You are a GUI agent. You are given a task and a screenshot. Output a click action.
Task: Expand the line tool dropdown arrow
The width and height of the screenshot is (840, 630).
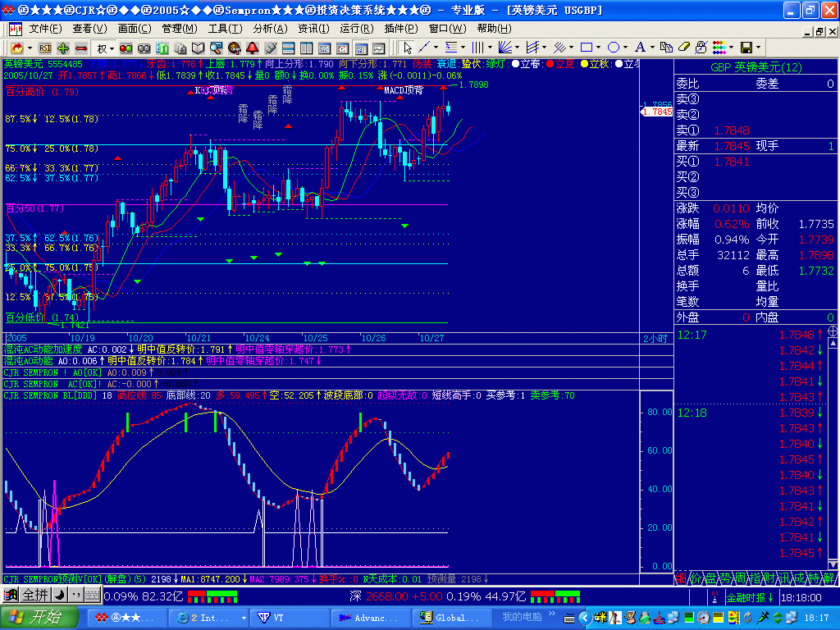click(436, 48)
